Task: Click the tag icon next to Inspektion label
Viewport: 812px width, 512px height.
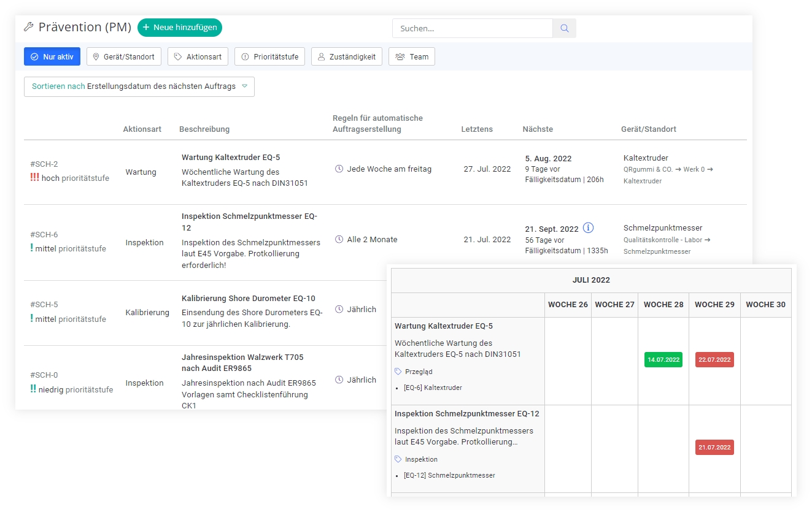Action: click(398, 459)
